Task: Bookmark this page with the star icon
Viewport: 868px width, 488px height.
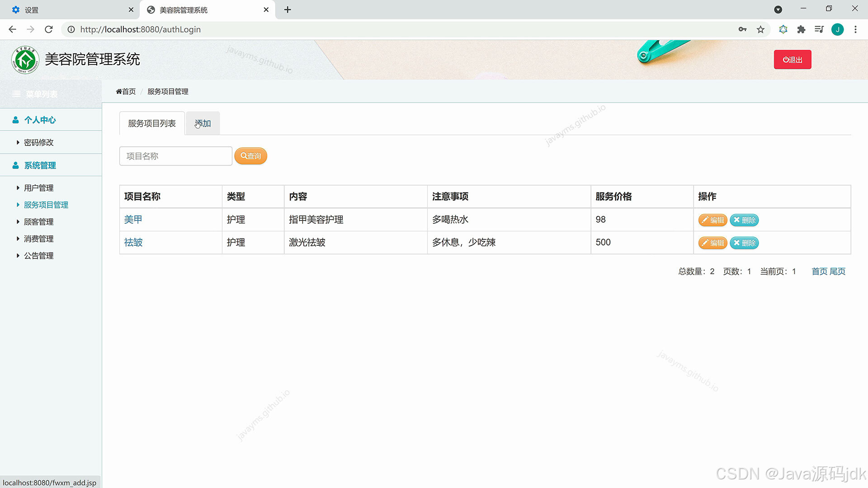Action: click(x=760, y=29)
